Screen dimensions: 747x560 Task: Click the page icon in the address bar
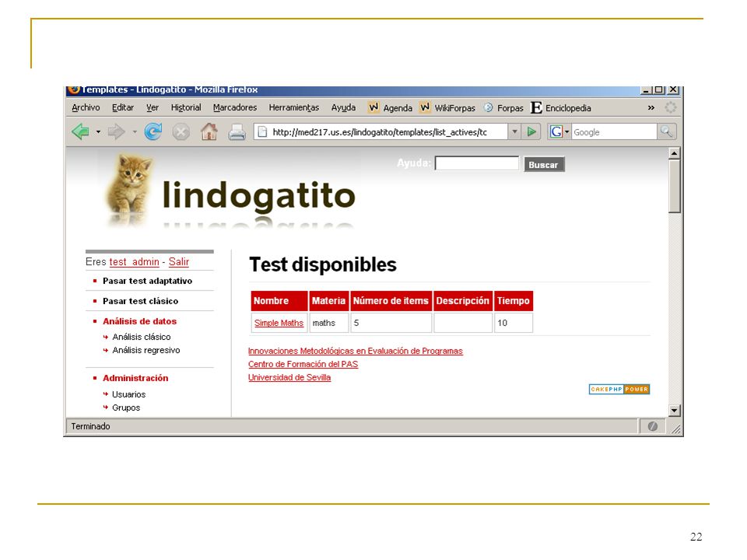(x=262, y=132)
